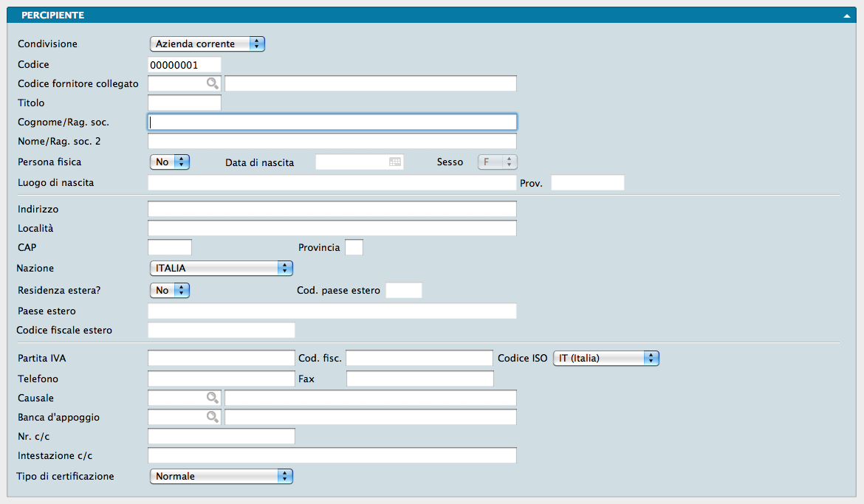Click the Intestazione c/c text field
The image size is (864, 504).
332,456
